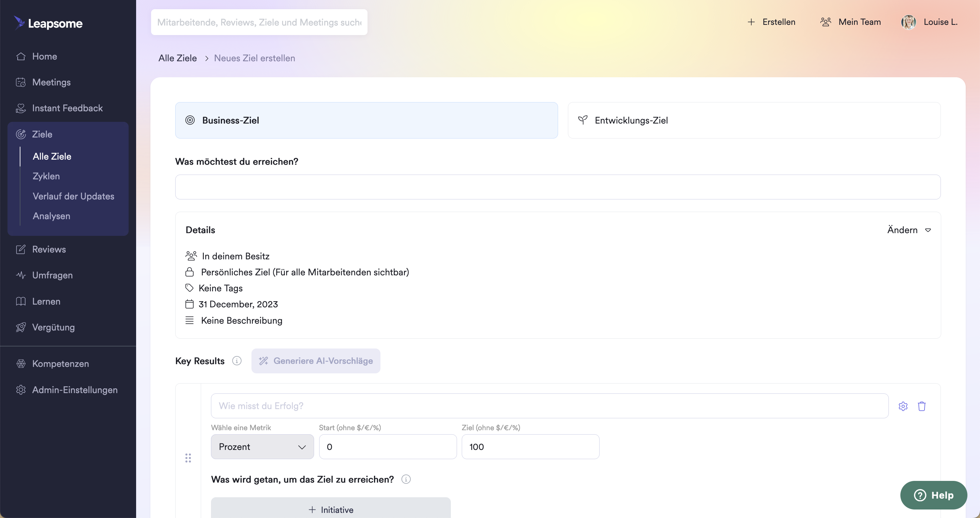The width and height of the screenshot is (980, 518).
Task: Open the Help widget
Action: 934,495
